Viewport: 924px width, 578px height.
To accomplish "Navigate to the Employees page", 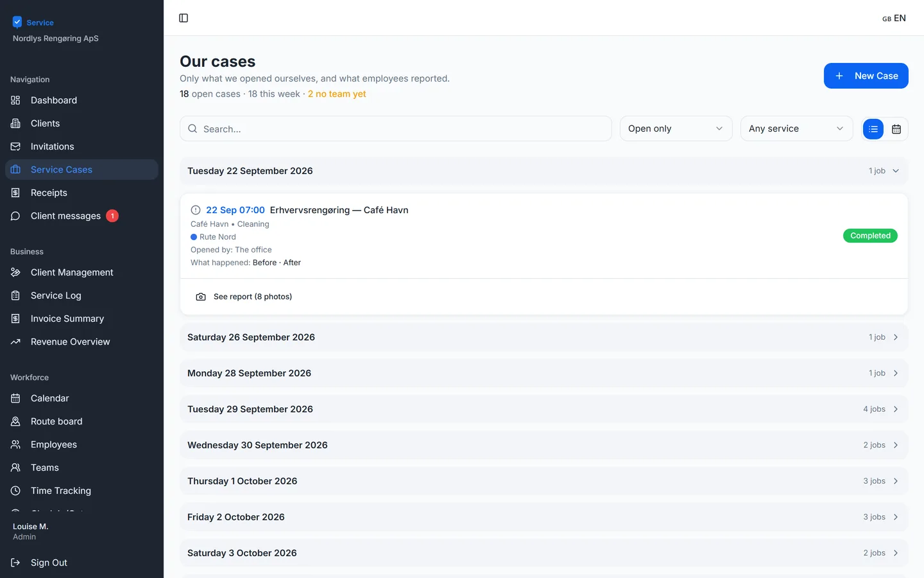I will point(81,444).
